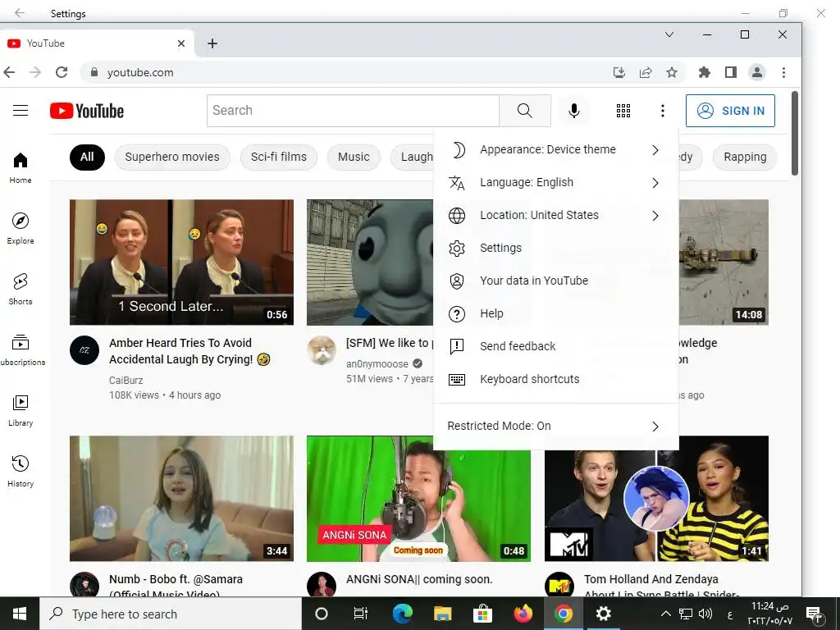Close the three-dot settings menu icon
840x630 pixels.
click(x=663, y=111)
